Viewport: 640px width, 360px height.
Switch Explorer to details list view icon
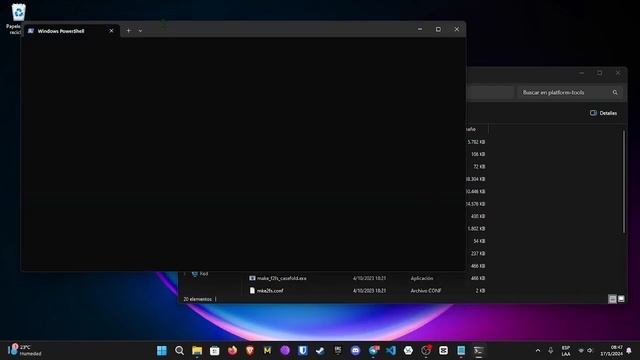[612, 299]
